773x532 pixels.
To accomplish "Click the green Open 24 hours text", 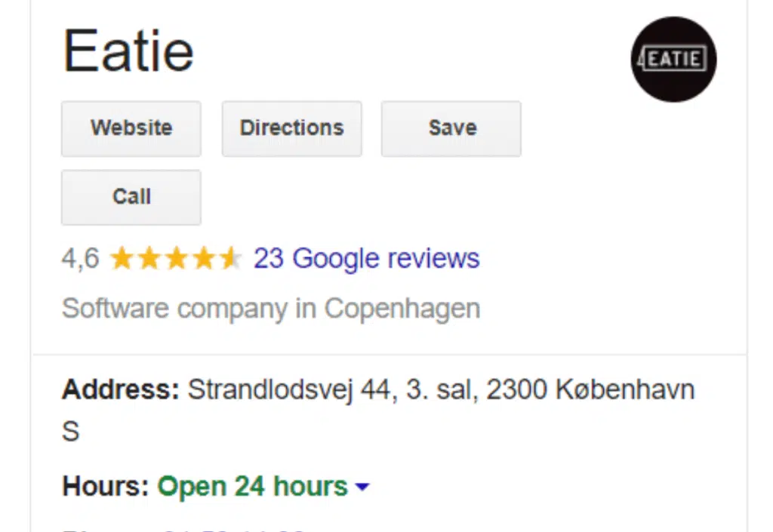I will [x=252, y=487].
